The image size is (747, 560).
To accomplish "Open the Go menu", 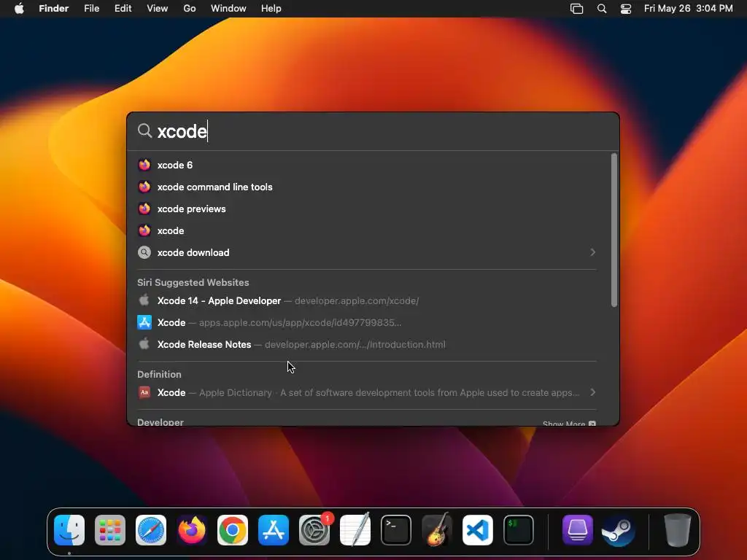I will point(190,9).
